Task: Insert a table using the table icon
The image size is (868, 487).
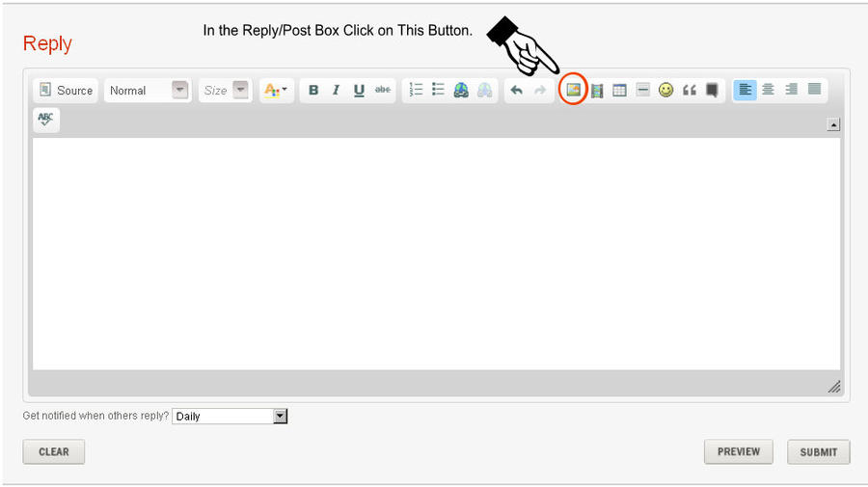Action: [x=619, y=90]
